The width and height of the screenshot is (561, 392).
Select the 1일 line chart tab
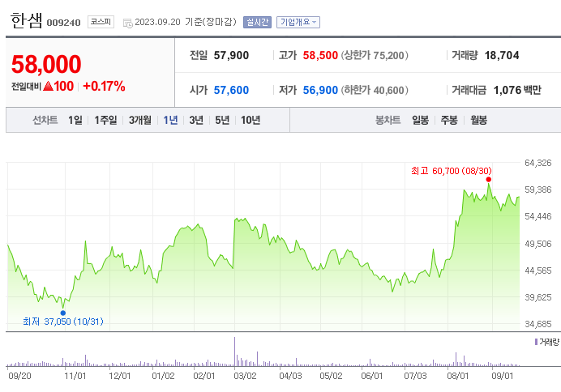[x=75, y=120]
